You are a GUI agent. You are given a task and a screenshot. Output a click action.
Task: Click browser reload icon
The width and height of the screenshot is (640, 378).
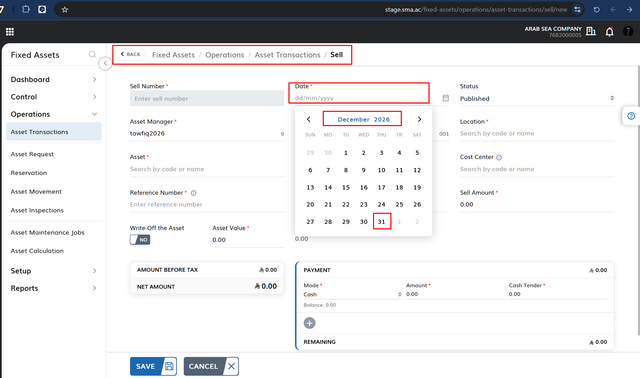(x=596, y=9)
